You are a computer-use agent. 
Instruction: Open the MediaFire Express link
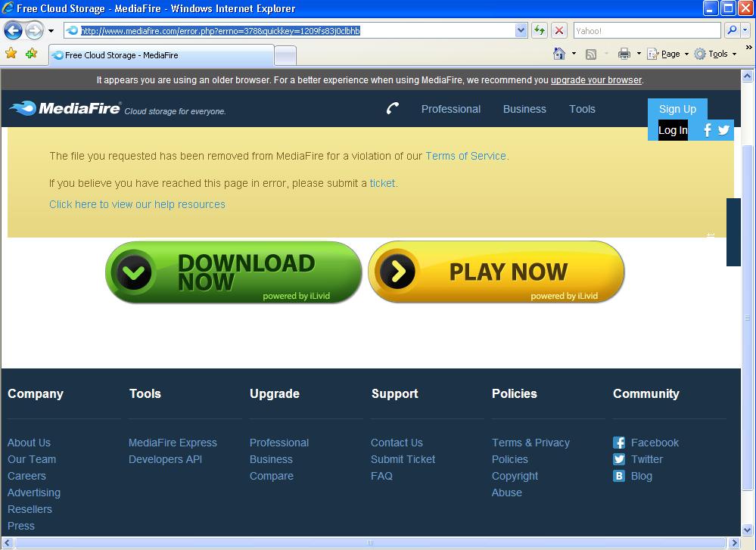[x=173, y=443]
